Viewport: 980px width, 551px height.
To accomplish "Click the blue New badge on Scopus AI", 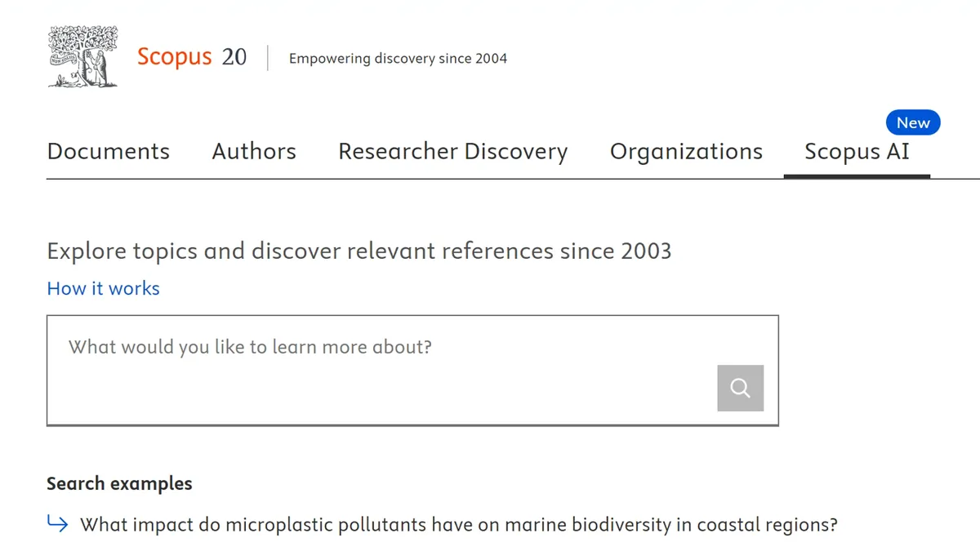I will tap(912, 122).
